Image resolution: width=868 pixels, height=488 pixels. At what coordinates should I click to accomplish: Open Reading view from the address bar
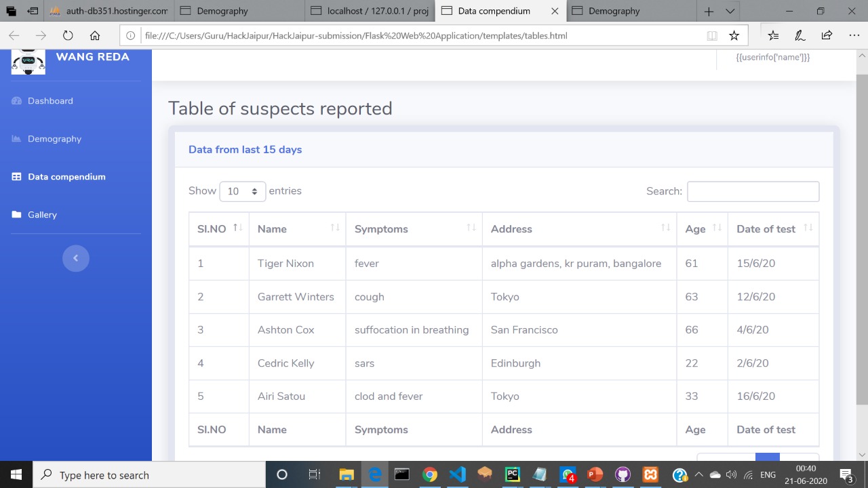pos(712,36)
